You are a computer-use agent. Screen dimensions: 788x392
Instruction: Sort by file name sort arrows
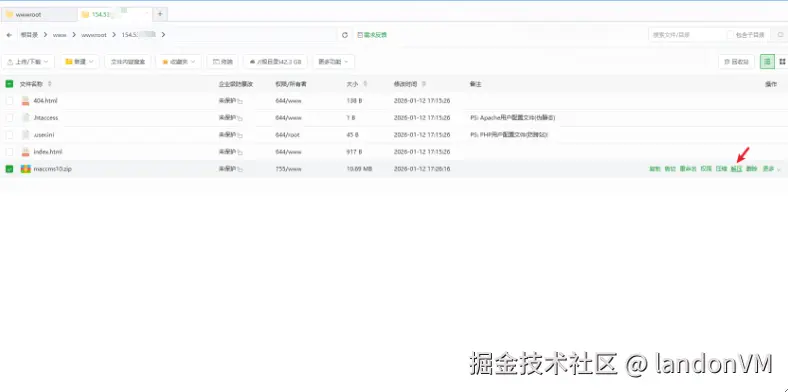tap(49, 84)
